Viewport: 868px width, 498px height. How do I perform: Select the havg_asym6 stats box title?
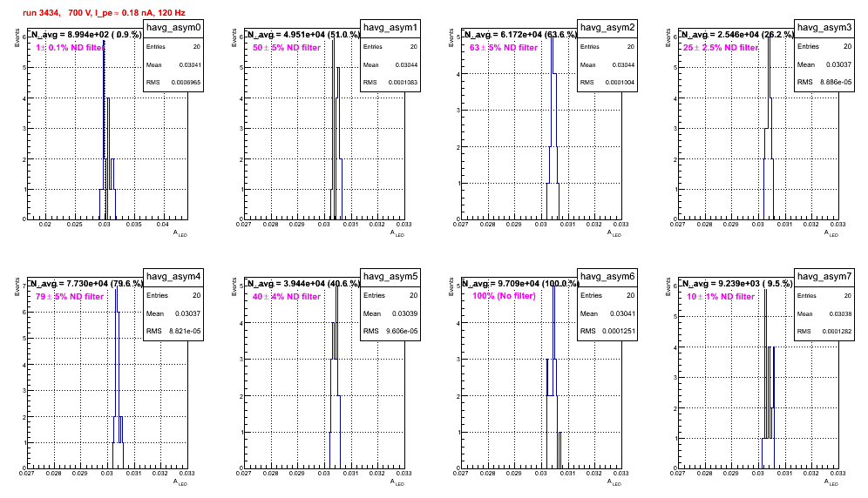tap(607, 277)
